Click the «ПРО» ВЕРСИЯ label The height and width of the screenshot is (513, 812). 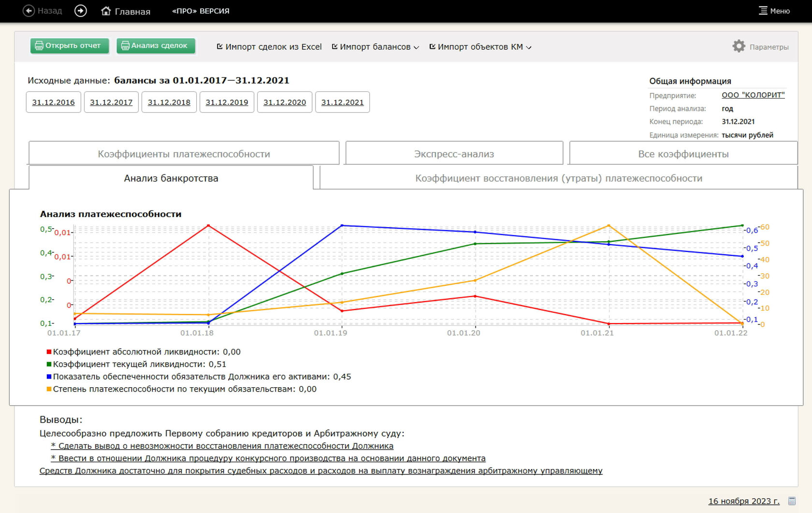point(201,11)
